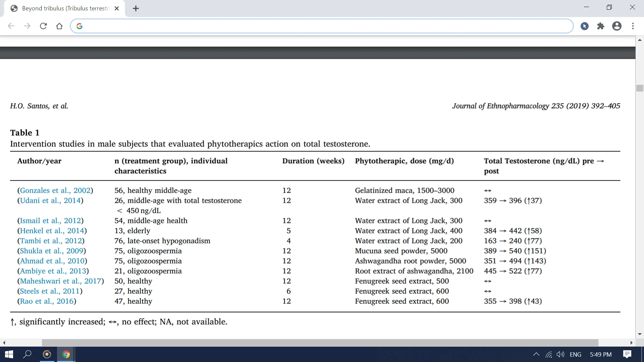Click the H.O. Santos, et al. header
The height and width of the screenshot is (362, 644).
click(39, 106)
